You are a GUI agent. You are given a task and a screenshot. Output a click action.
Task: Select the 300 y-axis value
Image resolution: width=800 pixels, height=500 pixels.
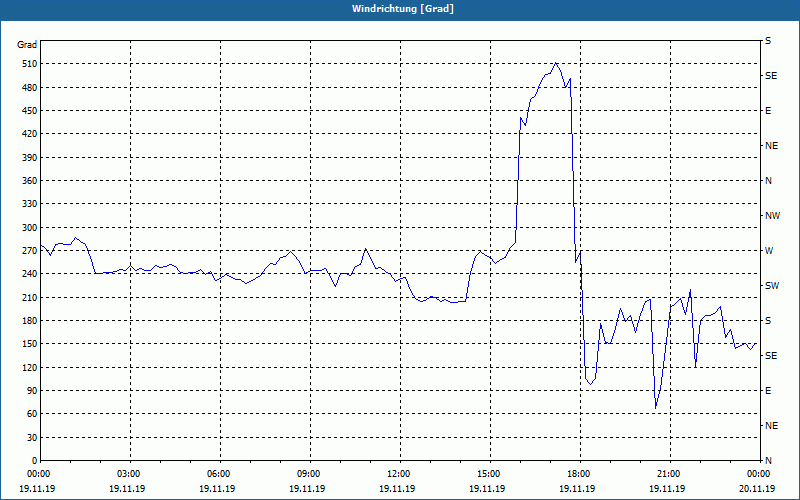pyautogui.click(x=29, y=228)
